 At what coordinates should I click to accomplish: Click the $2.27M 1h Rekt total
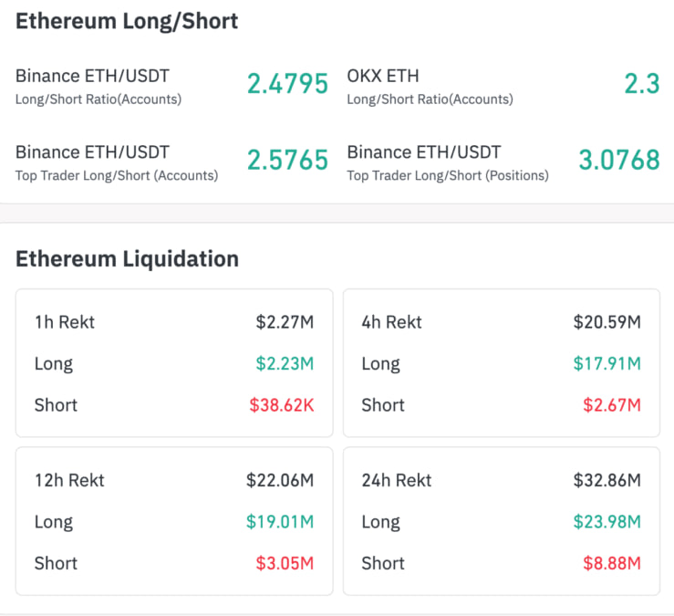[x=285, y=321]
